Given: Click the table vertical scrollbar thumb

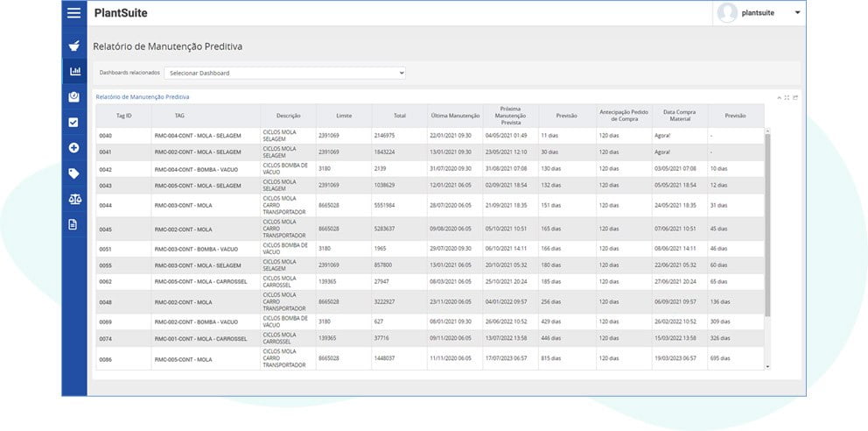Looking at the screenshot, I should pyautogui.click(x=767, y=224).
